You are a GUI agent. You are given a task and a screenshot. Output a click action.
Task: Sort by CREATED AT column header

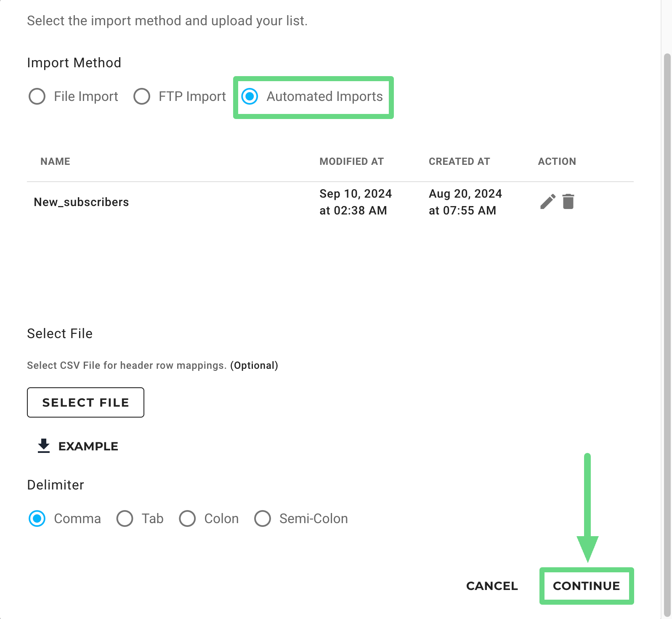459,161
